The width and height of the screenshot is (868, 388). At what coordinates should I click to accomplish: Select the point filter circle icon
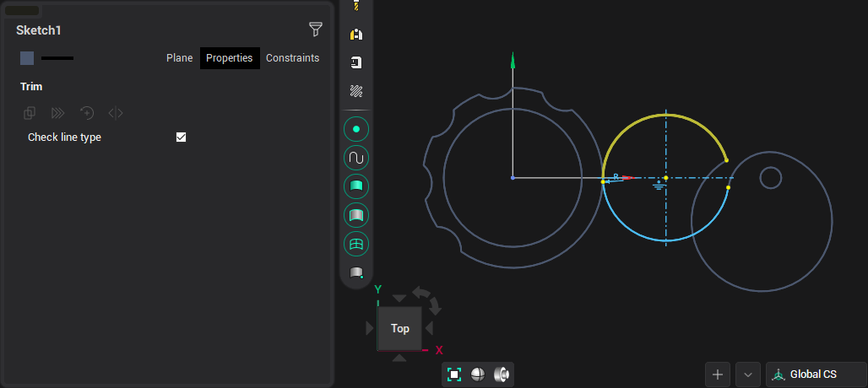point(356,129)
